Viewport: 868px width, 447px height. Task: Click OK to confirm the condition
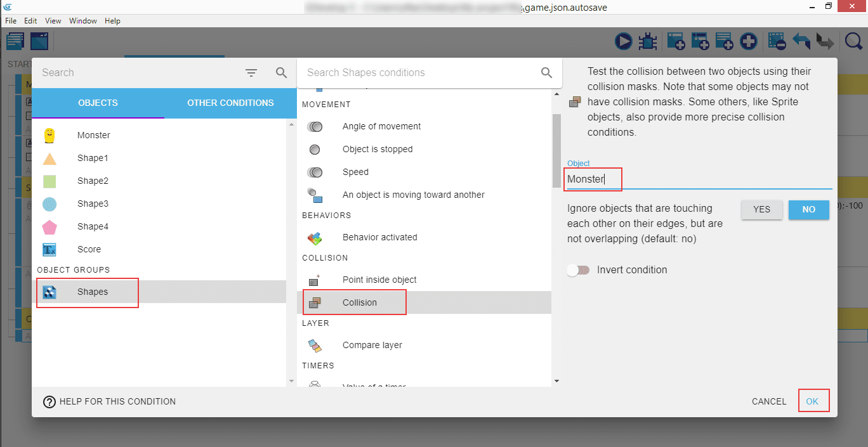(x=812, y=401)
